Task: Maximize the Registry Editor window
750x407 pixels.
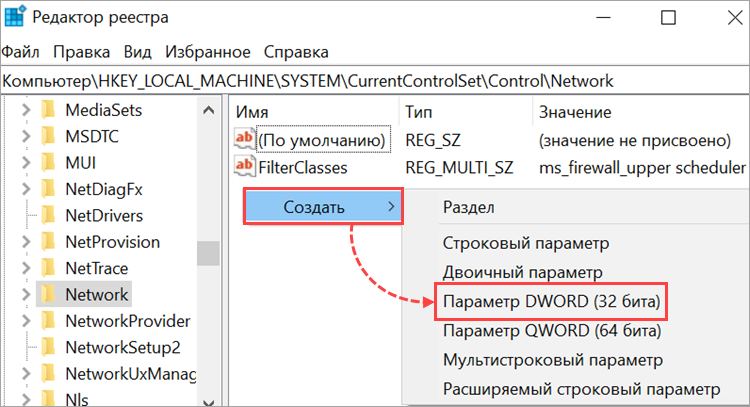Action: [x=668, y=18]
